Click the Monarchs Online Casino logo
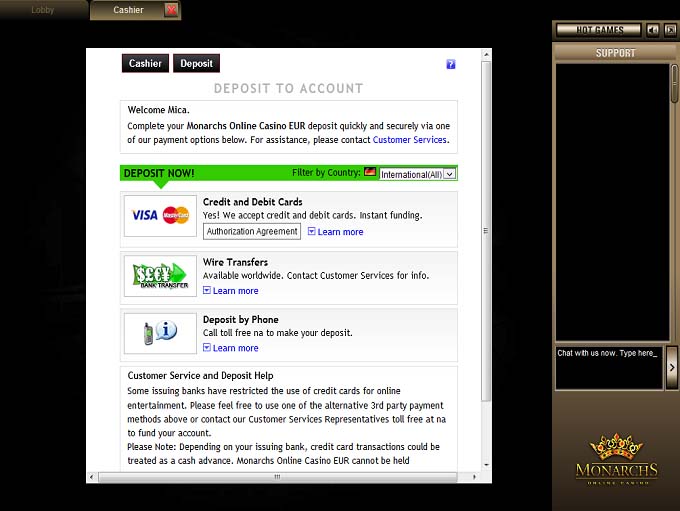Image resolution: width=680 pixels, height=511 pixels. [616, 459]
